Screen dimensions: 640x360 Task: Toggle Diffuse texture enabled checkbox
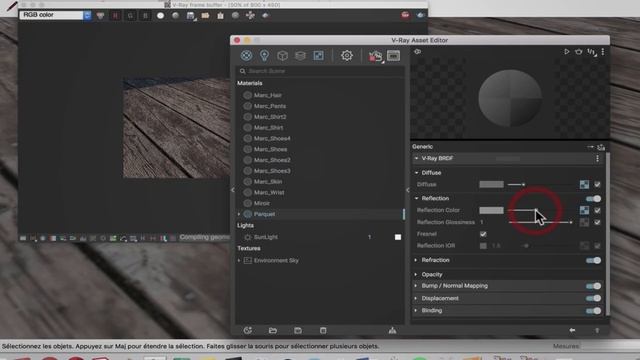(x=598, y=184)
